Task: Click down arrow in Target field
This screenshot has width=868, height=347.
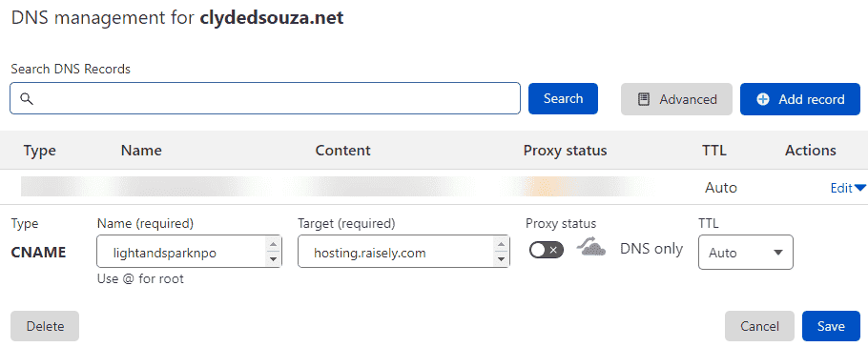Action: (x=501, y=258)
